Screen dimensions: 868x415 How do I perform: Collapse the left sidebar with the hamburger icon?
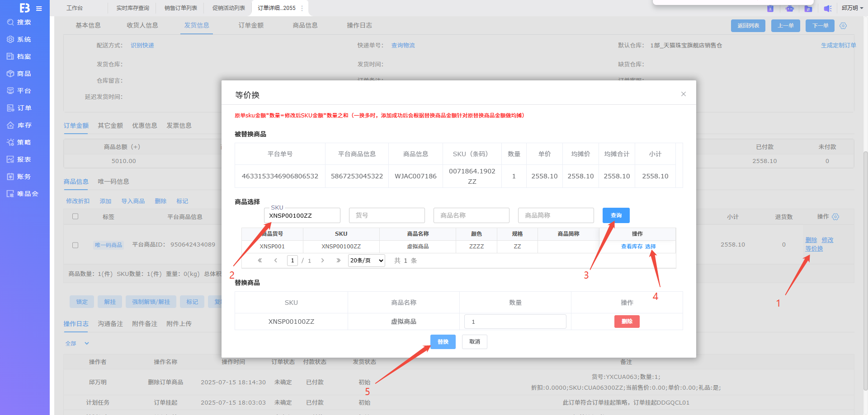click(x=39, y=9)
